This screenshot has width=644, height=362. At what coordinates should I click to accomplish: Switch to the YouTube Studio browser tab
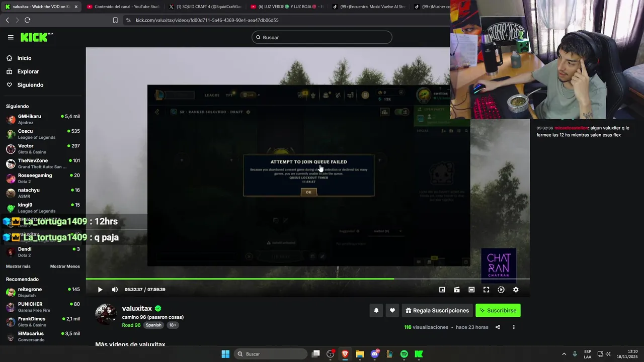click(x=122, y=7)
